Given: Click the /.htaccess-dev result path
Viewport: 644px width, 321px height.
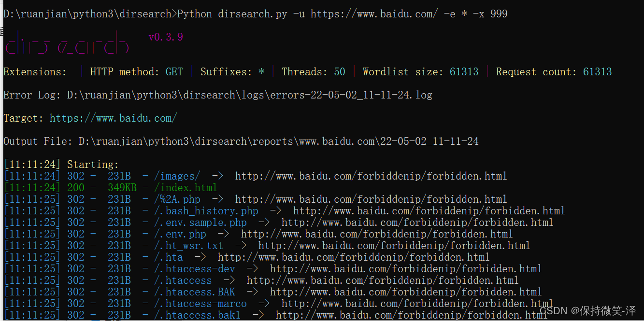Looking at the screenshot, I should point(194,269).
